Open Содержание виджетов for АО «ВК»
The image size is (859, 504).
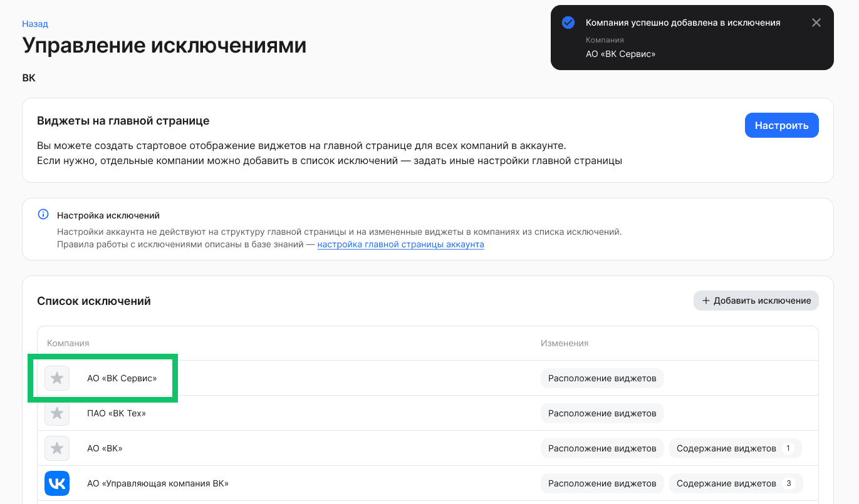click(735, 448)
